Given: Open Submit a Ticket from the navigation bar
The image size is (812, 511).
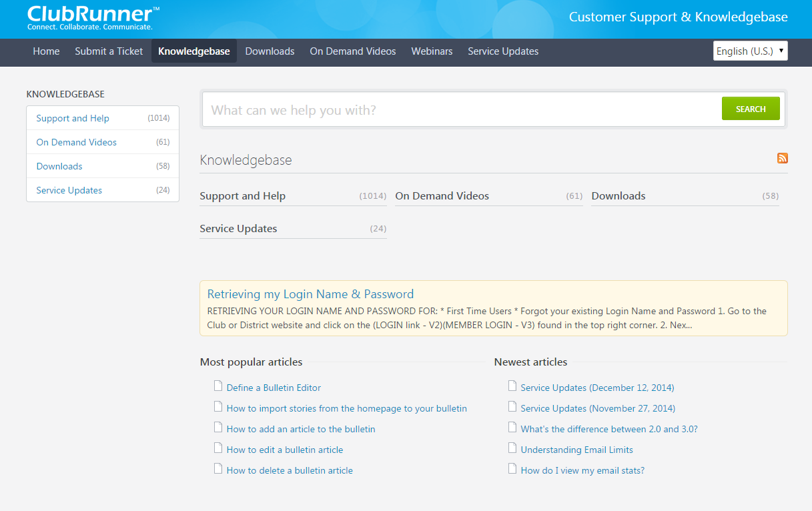Looking at the screenshot, I should (109, 51).
